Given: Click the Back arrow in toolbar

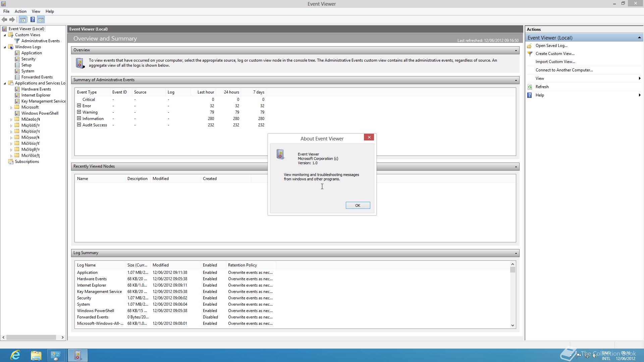Looking at the screenshot, I should [x=5, y=20].
